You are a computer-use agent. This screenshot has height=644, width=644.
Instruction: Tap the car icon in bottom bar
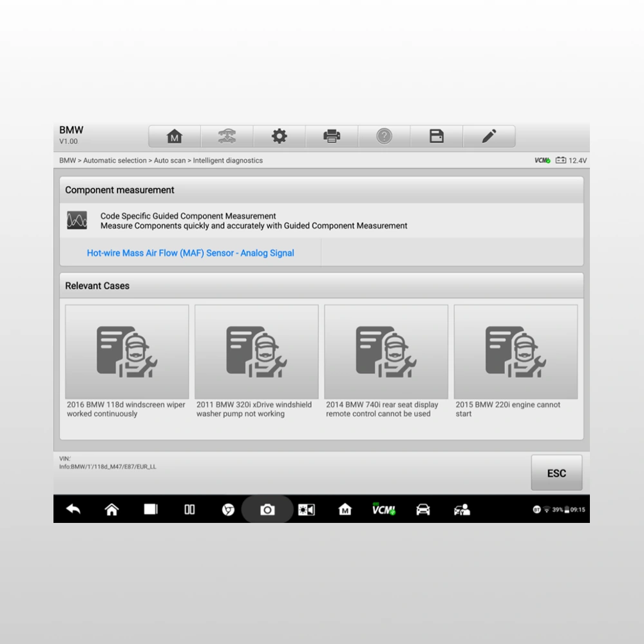(x=423, y=509)
